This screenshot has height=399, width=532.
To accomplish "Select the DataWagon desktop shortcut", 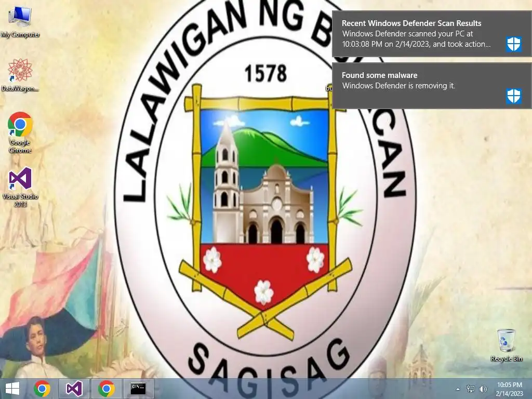I will 20,75.
